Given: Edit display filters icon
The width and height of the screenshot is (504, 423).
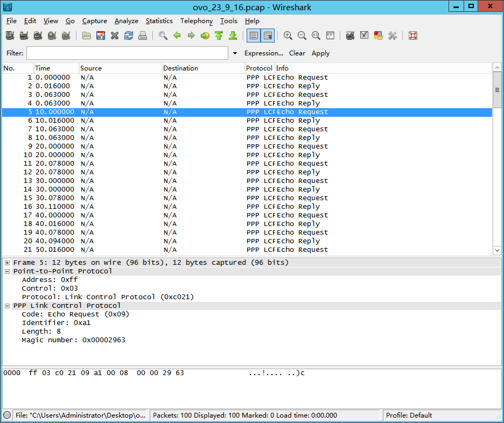Looking at the screenshot, I should (364, 36).
